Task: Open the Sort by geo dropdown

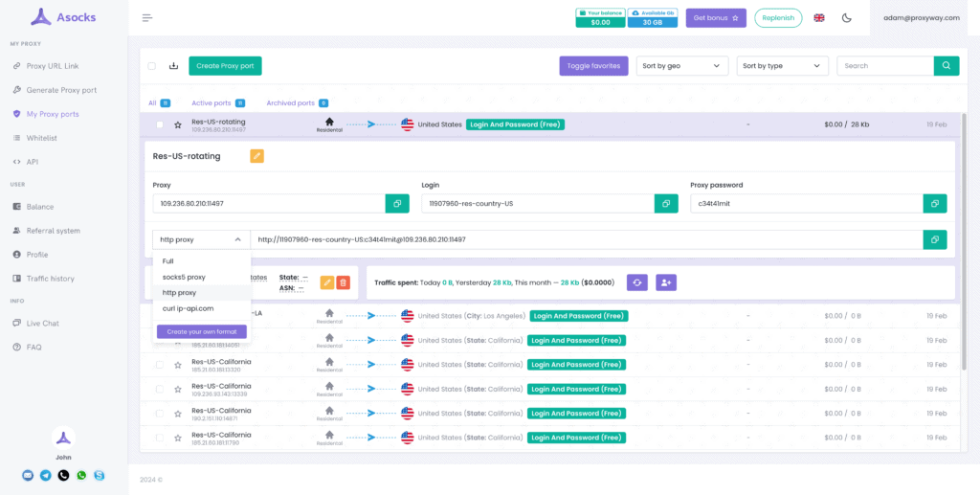Action: [x=680, y=66]
